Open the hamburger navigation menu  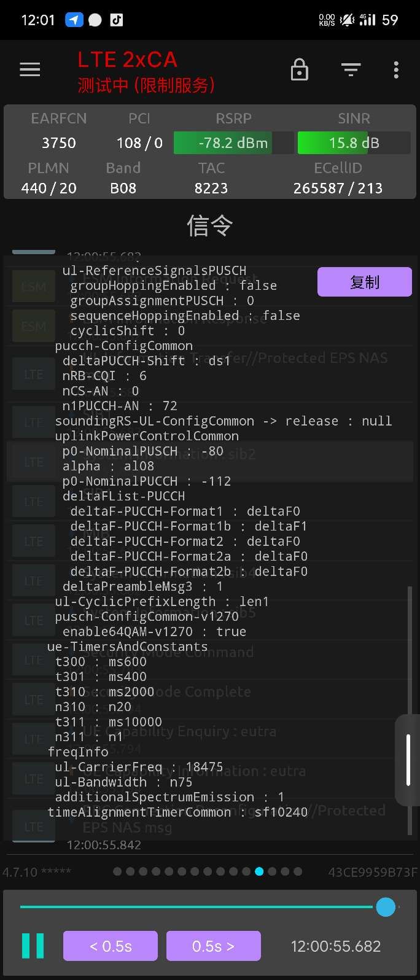pos(29,70)
